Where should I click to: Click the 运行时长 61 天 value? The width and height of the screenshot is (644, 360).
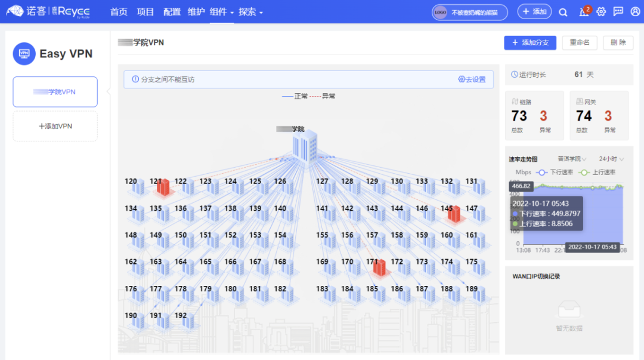pos(584,75)
